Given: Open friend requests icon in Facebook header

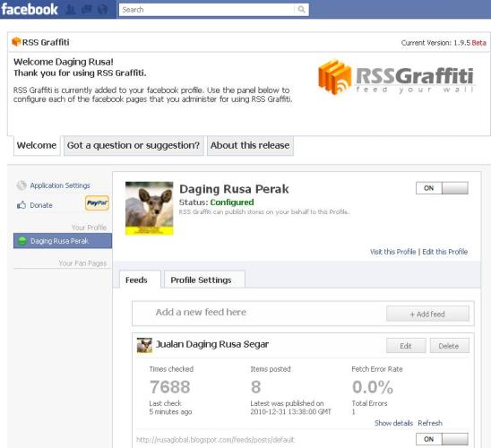Looking at the screenshot, I should coord(71,10).
